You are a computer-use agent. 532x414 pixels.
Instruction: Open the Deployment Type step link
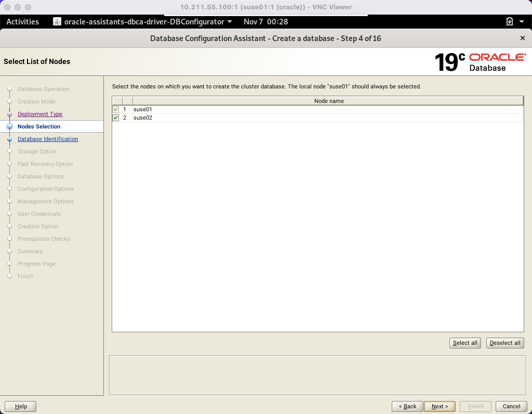(x=40, y=114)
